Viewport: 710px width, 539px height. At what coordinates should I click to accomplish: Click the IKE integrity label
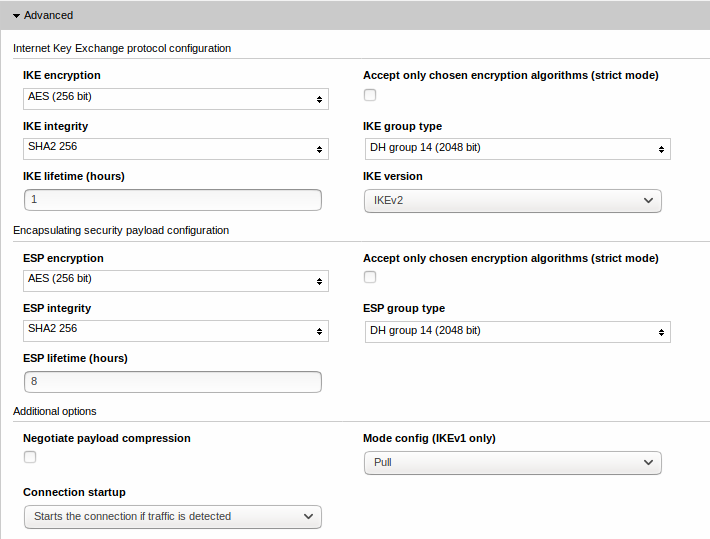coord(55,126)
